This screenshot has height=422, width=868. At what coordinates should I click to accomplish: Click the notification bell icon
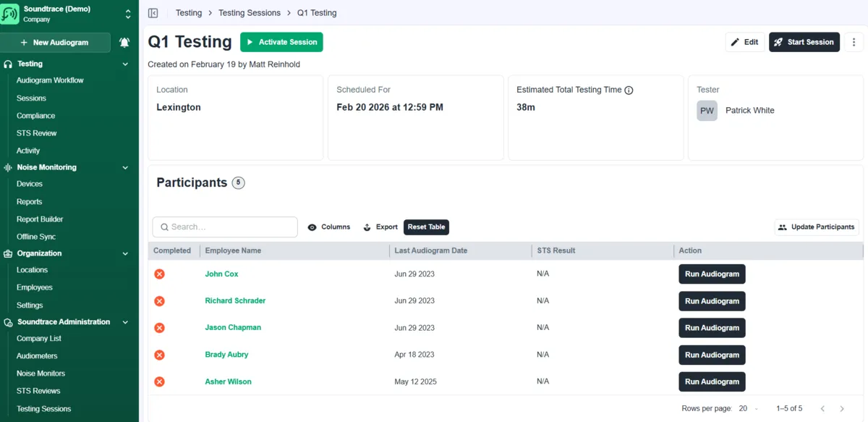(x=124, y=43)
